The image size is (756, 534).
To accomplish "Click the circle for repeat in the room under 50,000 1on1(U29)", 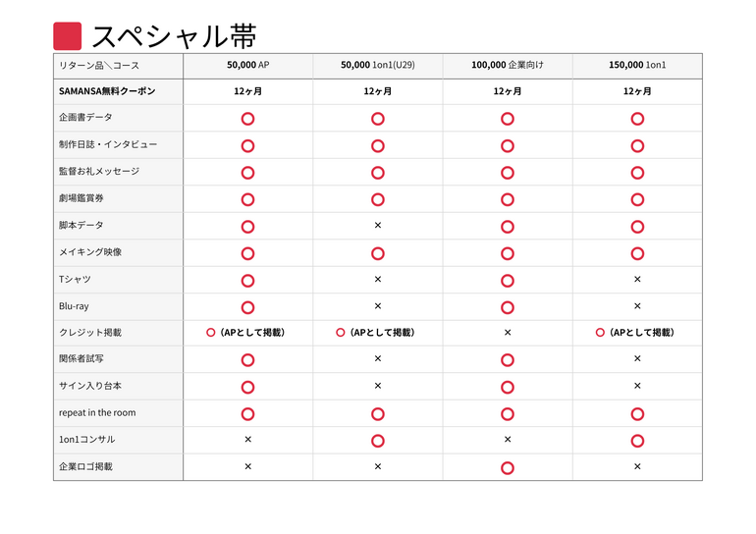I will click(x=378, y=413).
